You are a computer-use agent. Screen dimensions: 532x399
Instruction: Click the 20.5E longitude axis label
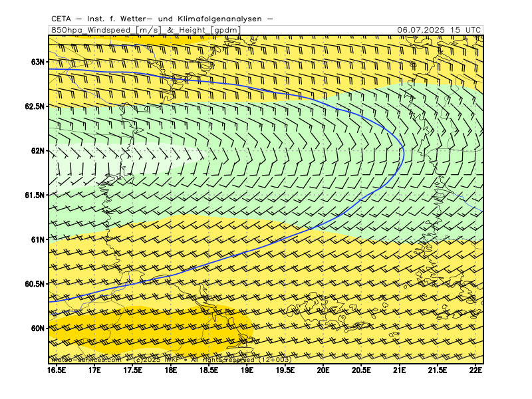pos(361,370)
